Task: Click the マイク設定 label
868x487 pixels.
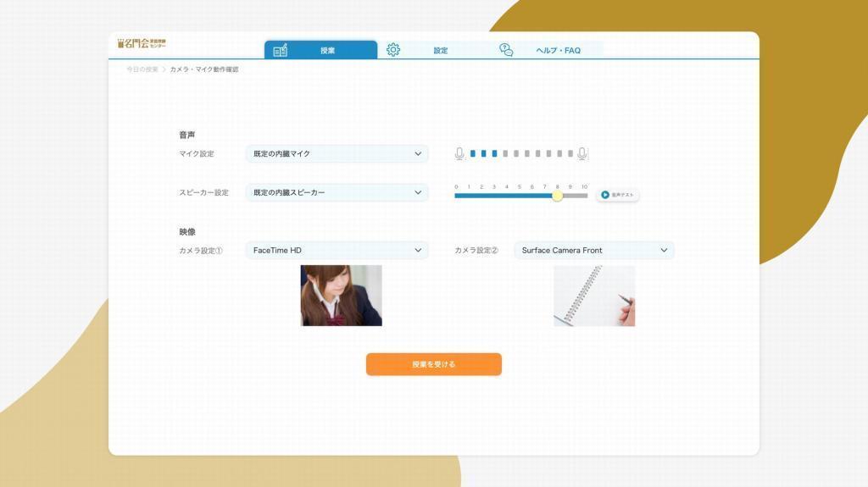Action: [x=197, y=154]
